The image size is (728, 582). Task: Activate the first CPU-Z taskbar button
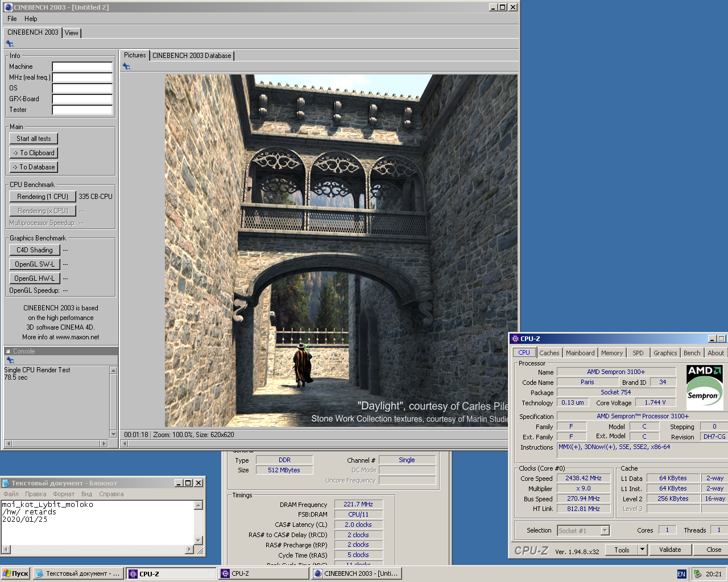tap(171, 573)
